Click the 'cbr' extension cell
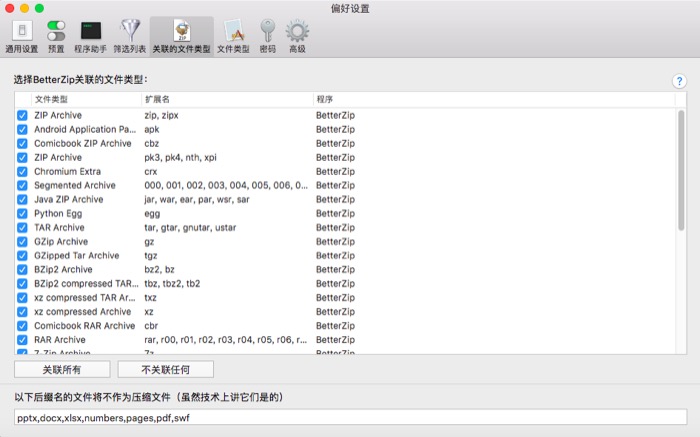The width and height of the screenshot is (700, 437). click(x=151, y=326)
